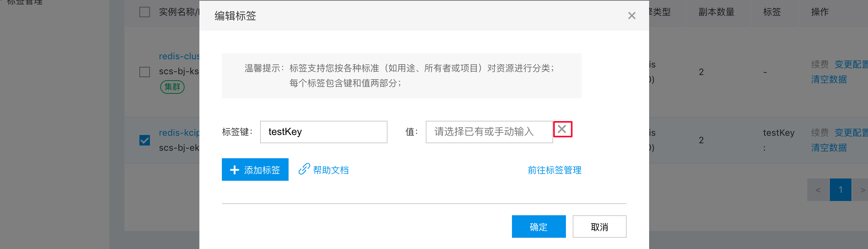Image resolution: width=868 pixels, height=249 pixels.
Task: Uncheck the redis-kcip instance checkbox
Action: tap(145, 140)
